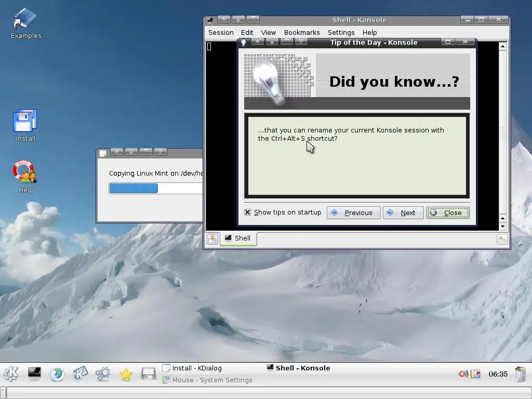Click the Konsole window menu icon in titlebar
The height and width of the screenshot is (399, 532).
[x=210, y=20]
